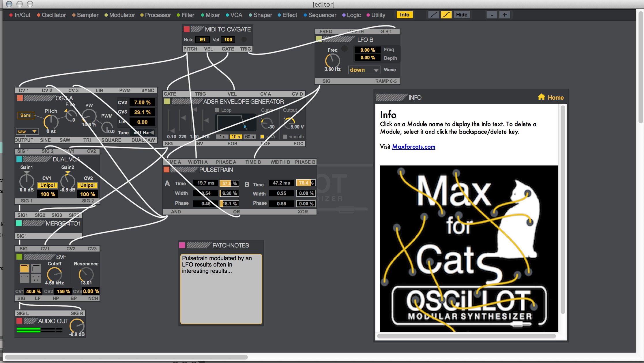The image size is (644, 363).
Task: Click the zoom out minus button
Action: [492, 15]
